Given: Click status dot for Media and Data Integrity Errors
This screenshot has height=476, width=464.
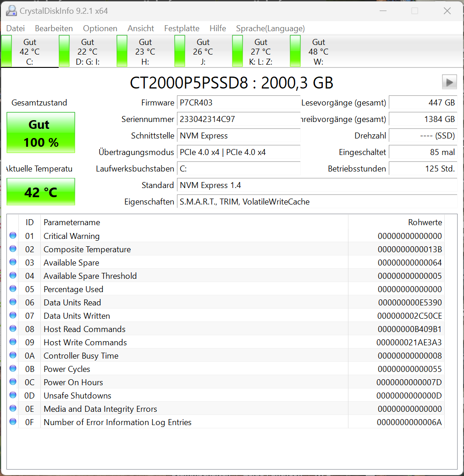Looking at the screenshot, I should pyautogui.click(x=13, y=408).
